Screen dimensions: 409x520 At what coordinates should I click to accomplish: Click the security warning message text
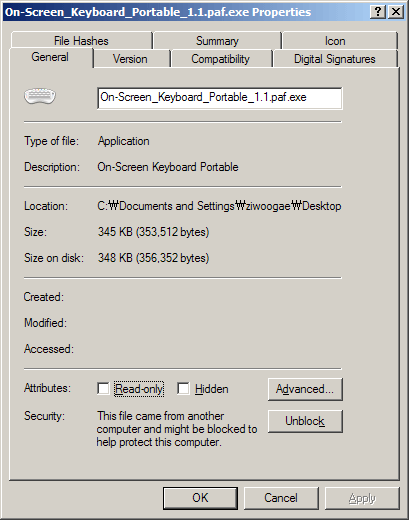click(x=177, y=429)
